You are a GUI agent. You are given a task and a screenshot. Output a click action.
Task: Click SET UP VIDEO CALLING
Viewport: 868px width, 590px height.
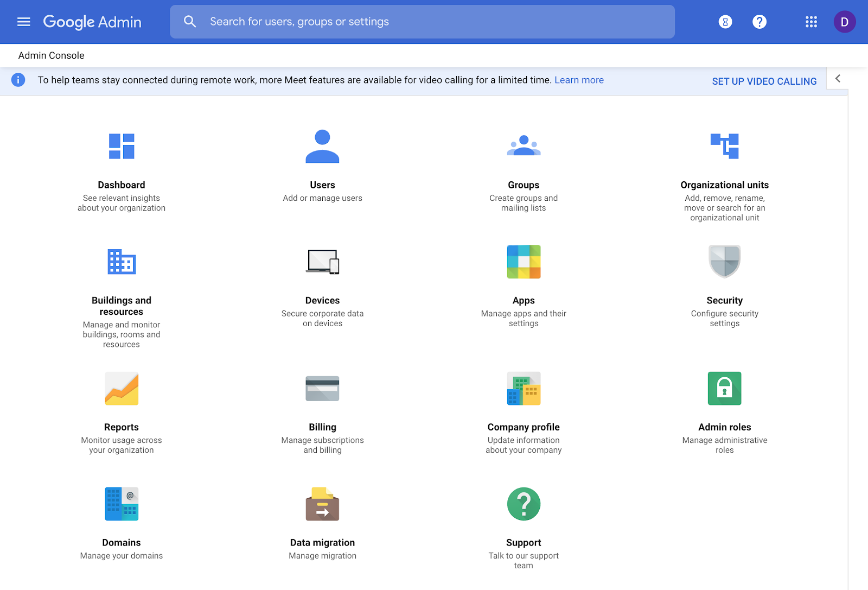[764, 81]
